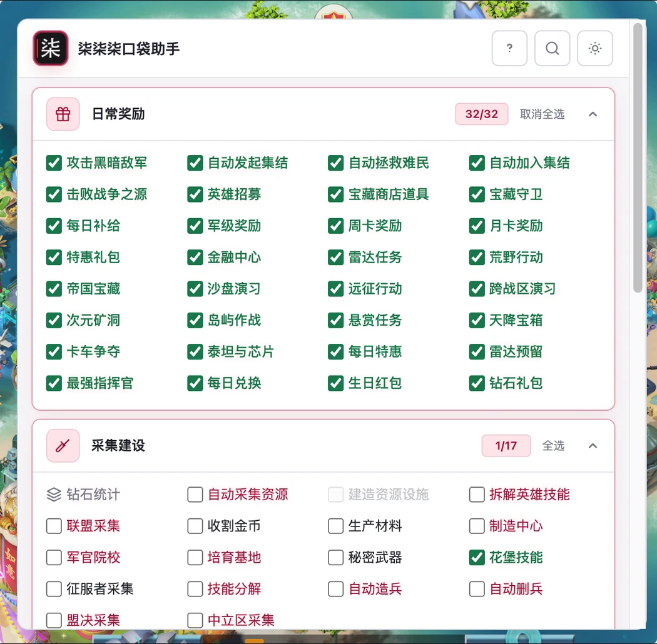
Task: Uncheck 悬赏任务
Action: pyautogui.click(x=335, y=320)
